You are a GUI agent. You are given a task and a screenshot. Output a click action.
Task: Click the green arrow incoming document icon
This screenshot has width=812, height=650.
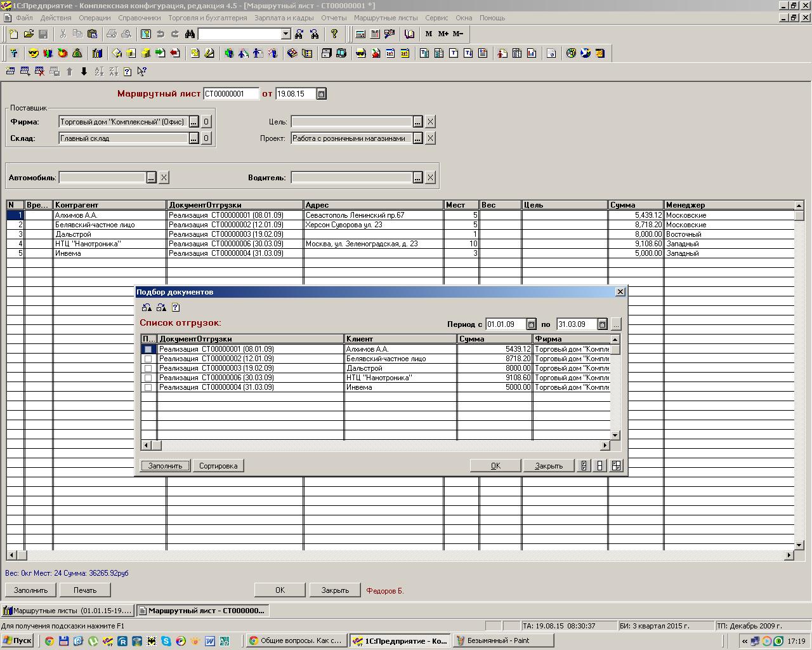160,53
